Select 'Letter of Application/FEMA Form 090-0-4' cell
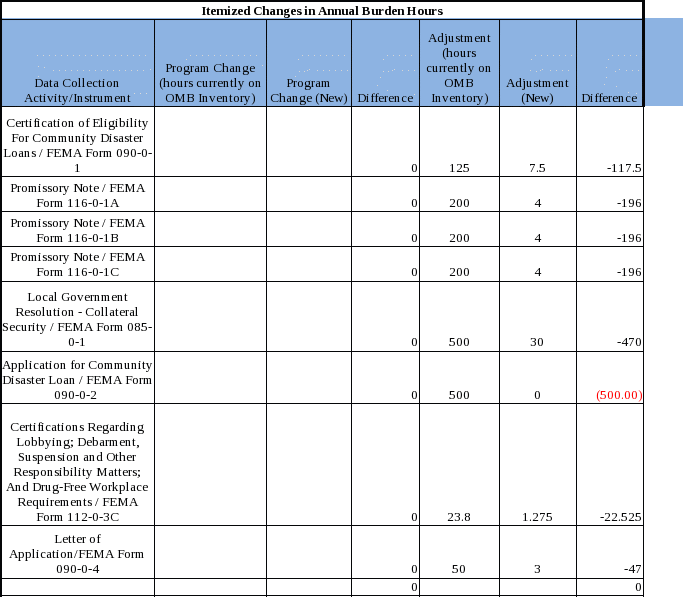This screenshot has width=683, height=597. click(x=78, y=552)
